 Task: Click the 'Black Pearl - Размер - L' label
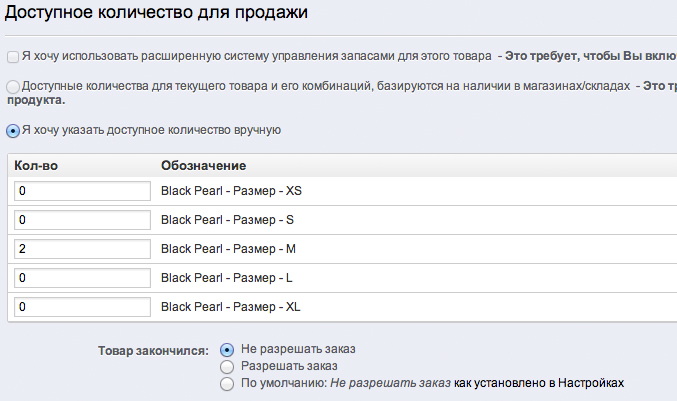click(228, 277)
